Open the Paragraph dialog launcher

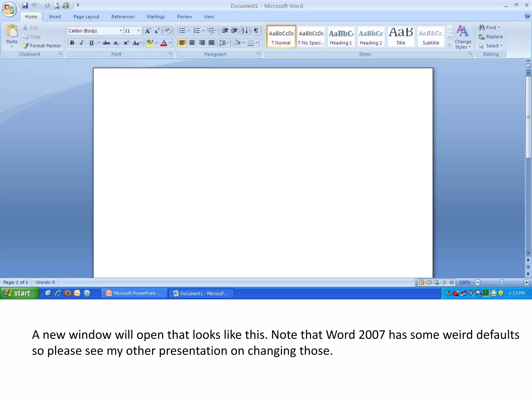[259, 54]
